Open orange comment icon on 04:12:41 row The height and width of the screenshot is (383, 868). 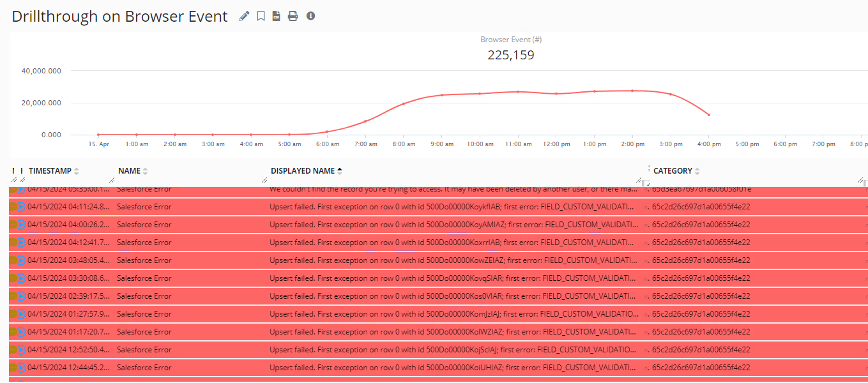pos(13,243)
